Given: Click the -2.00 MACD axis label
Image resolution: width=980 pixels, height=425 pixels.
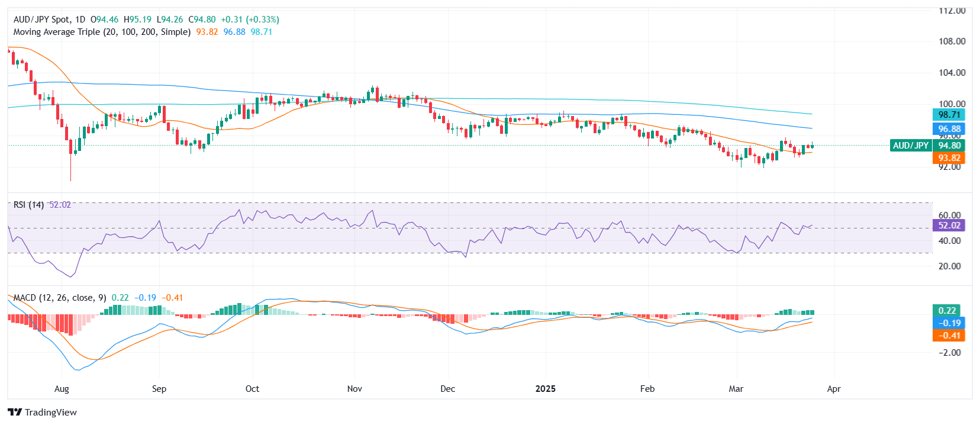Looking at the screenshot, I should tap(950, 353).
